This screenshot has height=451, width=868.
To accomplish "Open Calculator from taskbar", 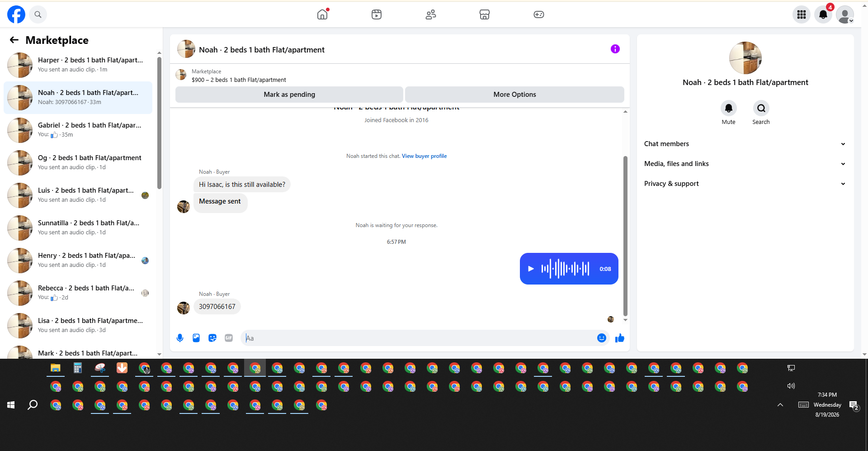I will 78,368.
